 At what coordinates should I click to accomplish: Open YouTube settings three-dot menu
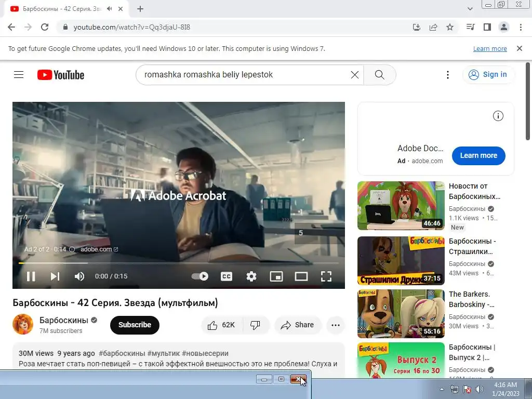pos(448,75)
